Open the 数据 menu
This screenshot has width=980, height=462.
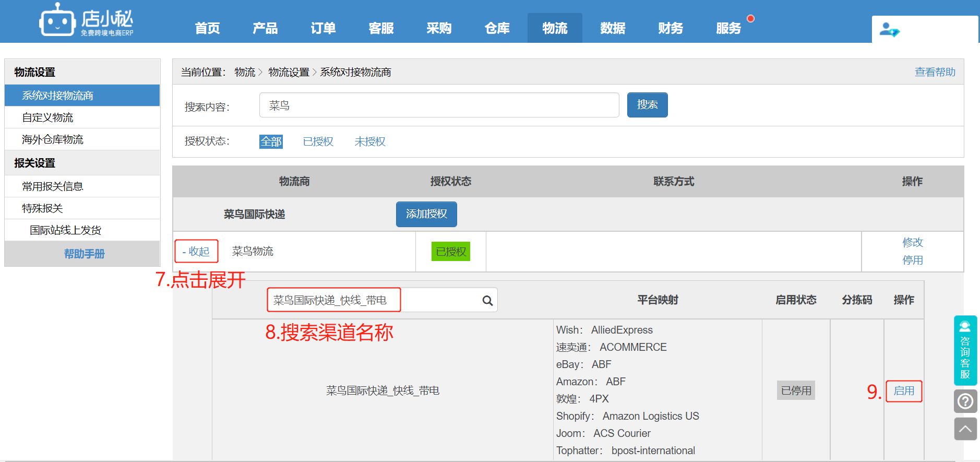click(x=613, y=28)
